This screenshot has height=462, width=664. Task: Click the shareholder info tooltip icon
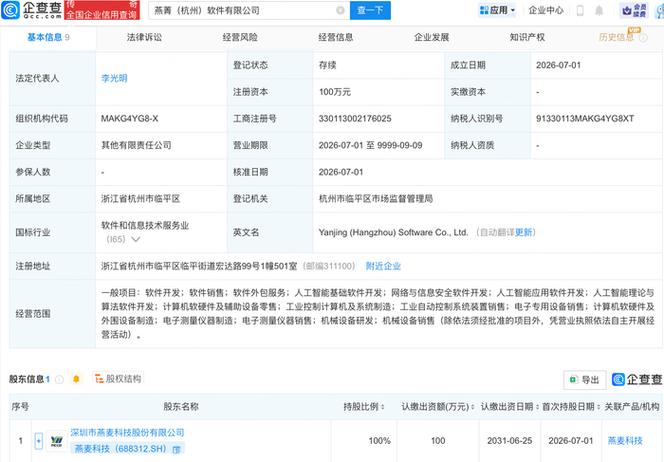coord(60,379)
